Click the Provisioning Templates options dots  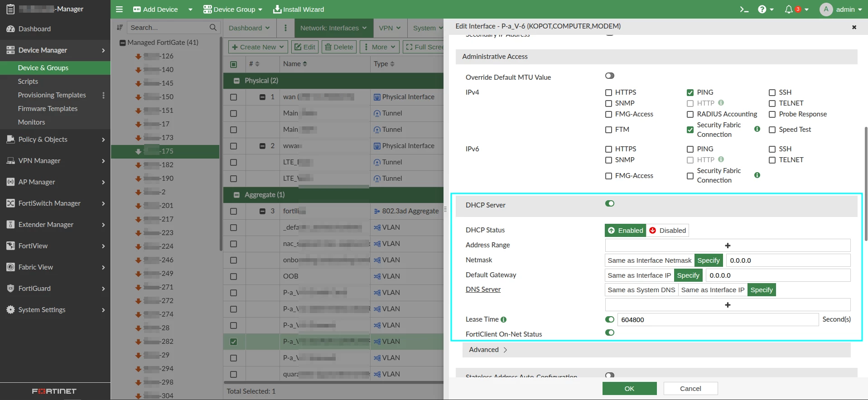tap(103, 95)
